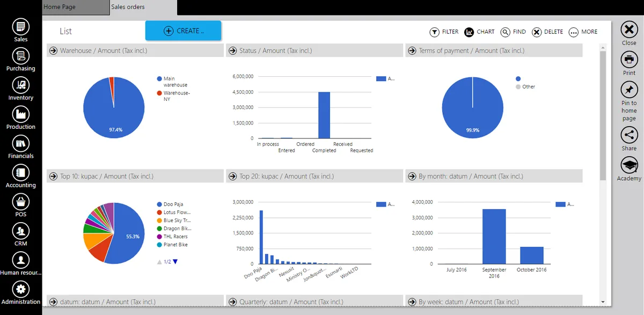Screen dimensions: 644x315
Task: Toggle the Chart view
Action: (x=479, y=32)
